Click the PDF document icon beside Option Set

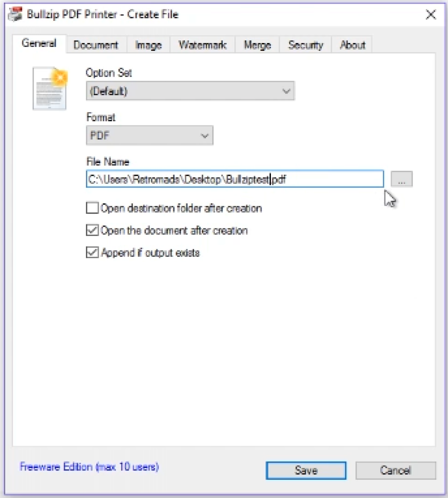(x=50, y=88)
